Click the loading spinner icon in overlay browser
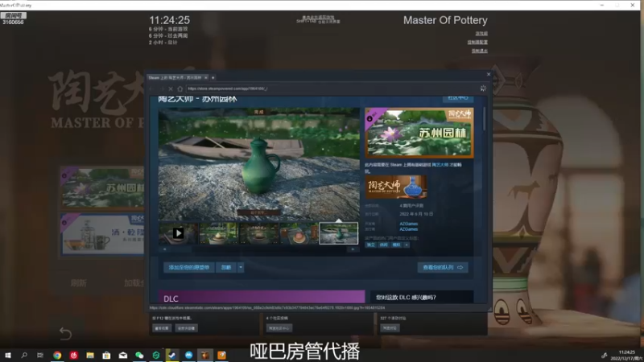Screen dimensions: 644x362 coord(483,88)
